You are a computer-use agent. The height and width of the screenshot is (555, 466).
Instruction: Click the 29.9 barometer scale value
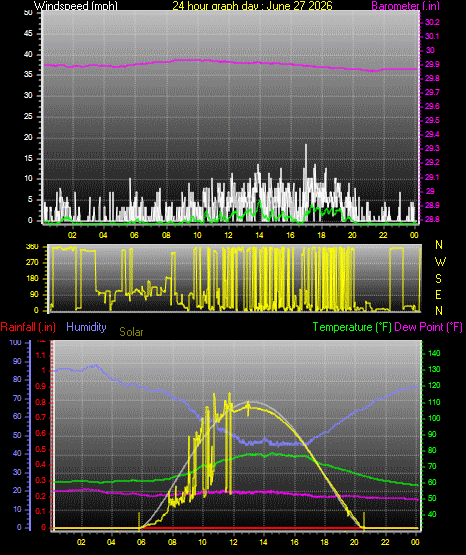click(x=432, y=64)
